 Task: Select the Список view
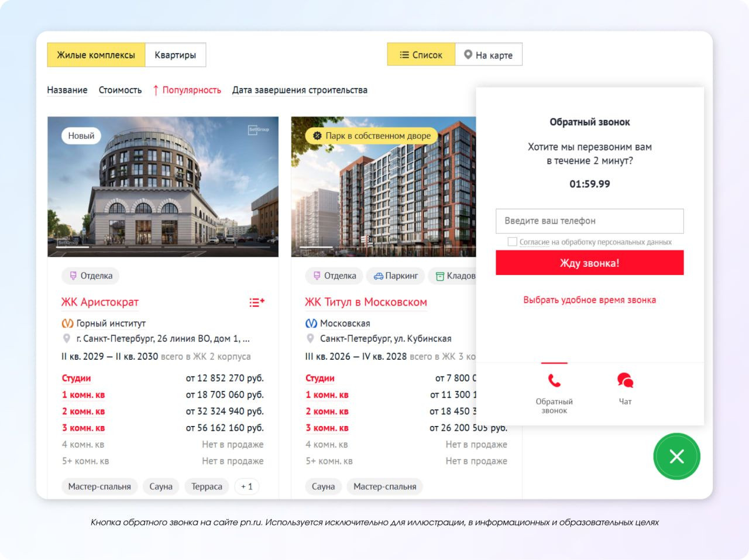point(421,54)
